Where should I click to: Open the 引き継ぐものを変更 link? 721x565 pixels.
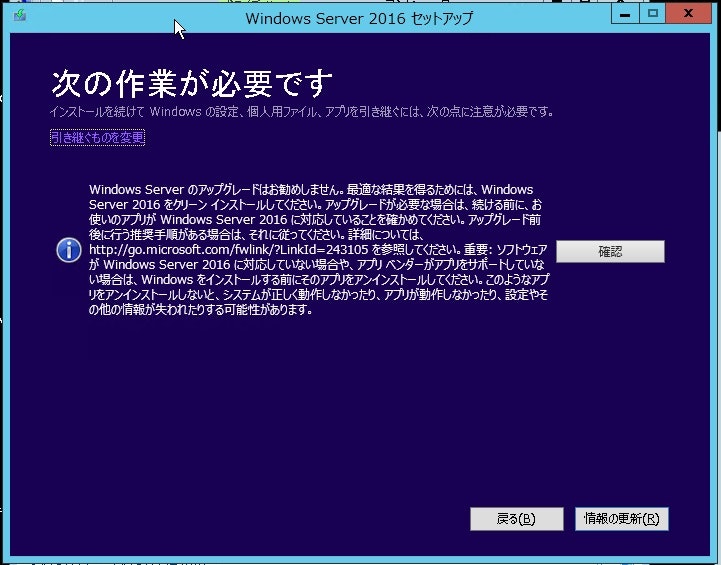pos(97,137)
